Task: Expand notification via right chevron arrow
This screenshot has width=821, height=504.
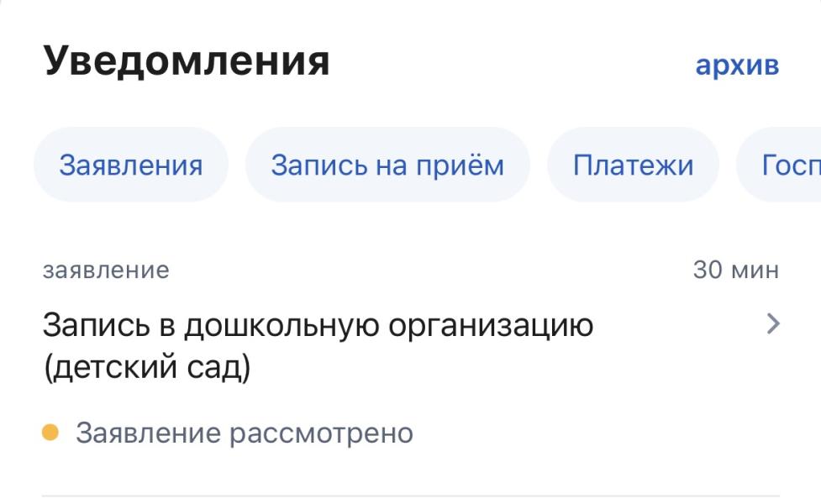Action: [x=773, y=324]
